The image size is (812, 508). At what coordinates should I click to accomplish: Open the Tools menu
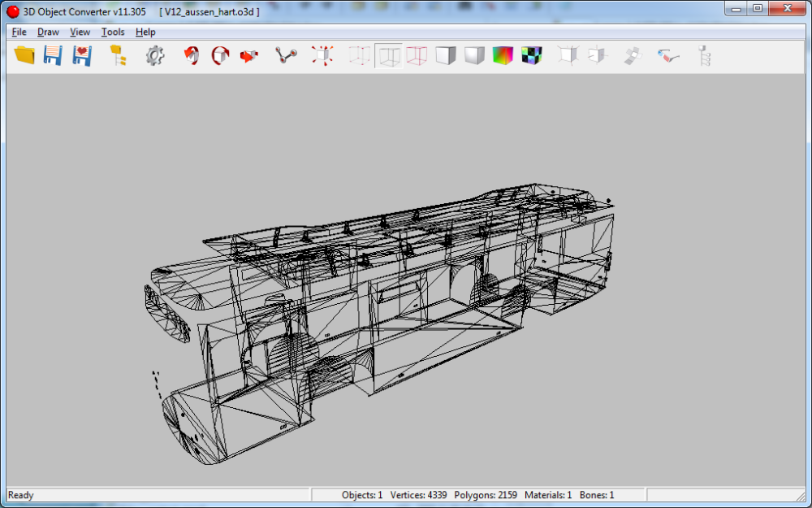point(112,32)
